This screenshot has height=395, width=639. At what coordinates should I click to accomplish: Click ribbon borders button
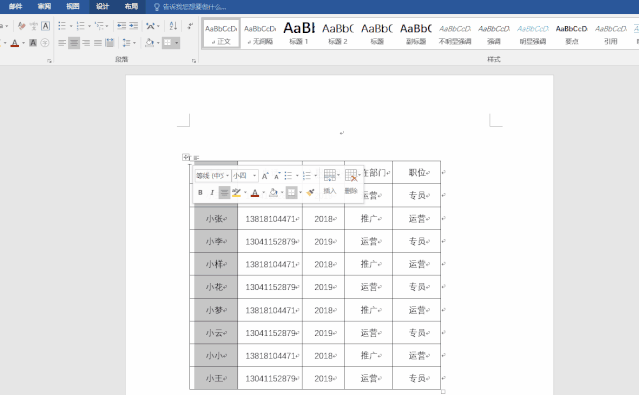point(167,42)
